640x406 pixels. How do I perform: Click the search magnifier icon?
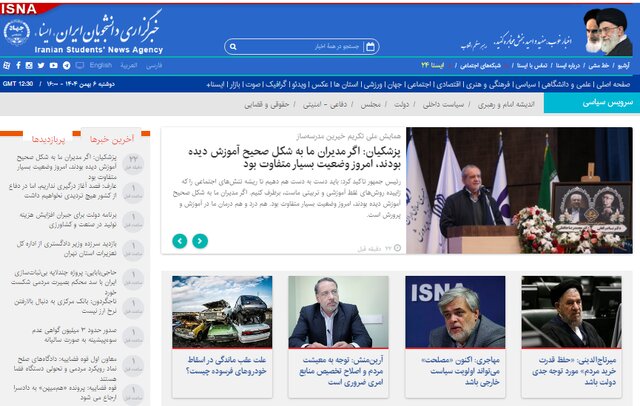(x=233, y=47)
